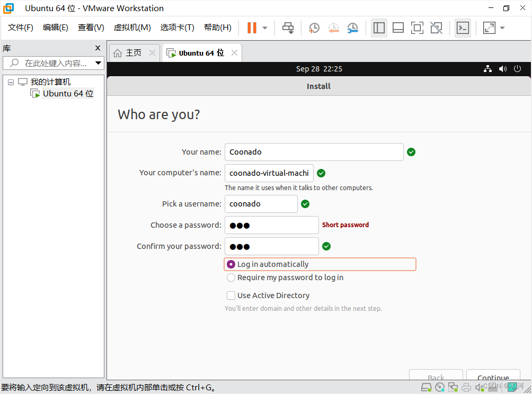Open the stretch guest dropdown arrow

coord(502,28)
